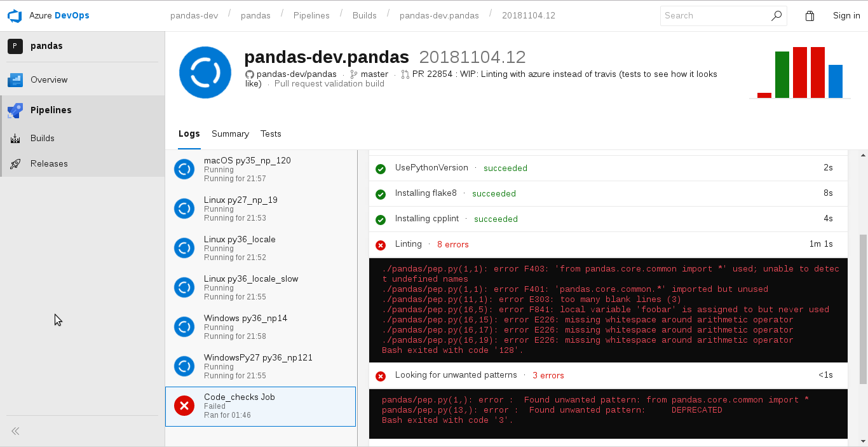Click the search magnifier icon

click(776, 16)
